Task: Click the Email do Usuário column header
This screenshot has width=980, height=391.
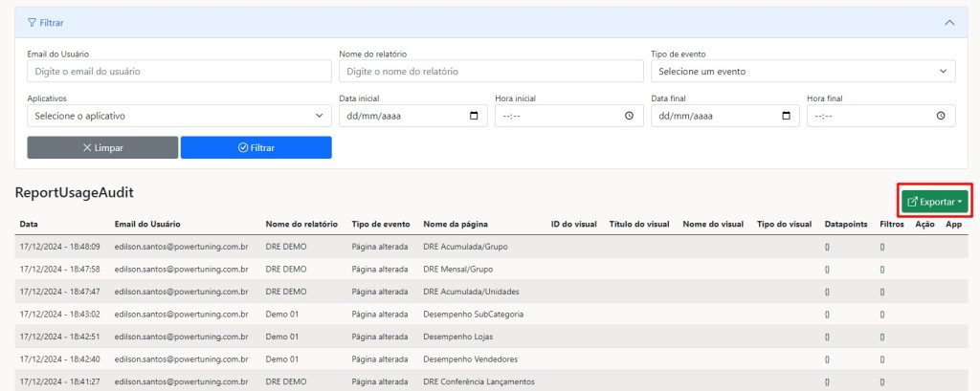Action: (x=146, y=225)
